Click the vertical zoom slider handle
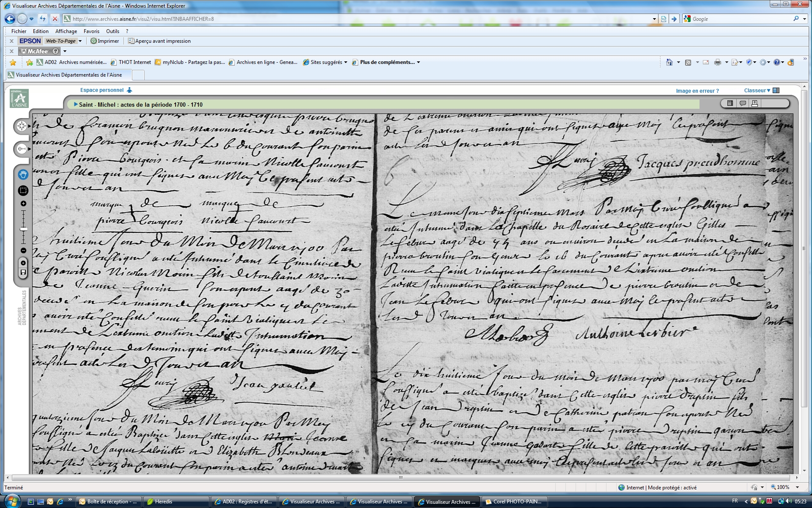 point(23,229)
